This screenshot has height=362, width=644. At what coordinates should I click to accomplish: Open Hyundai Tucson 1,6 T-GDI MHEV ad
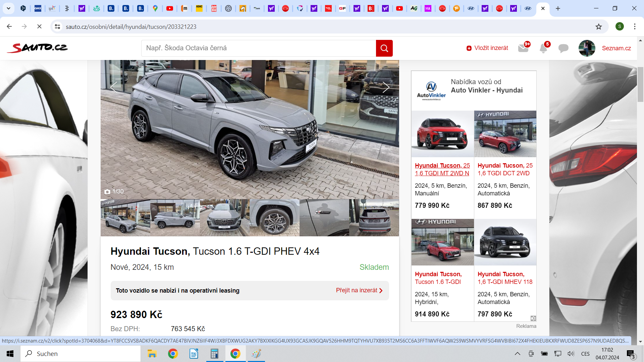pyautogui.click(x=505, y=278)
